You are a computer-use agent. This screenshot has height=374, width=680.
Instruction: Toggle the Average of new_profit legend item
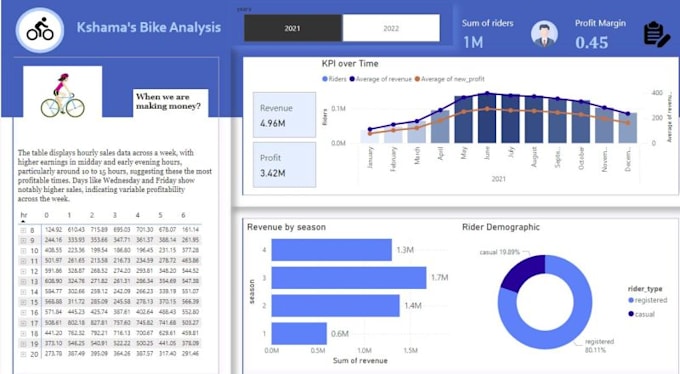(x=449, y=79)
